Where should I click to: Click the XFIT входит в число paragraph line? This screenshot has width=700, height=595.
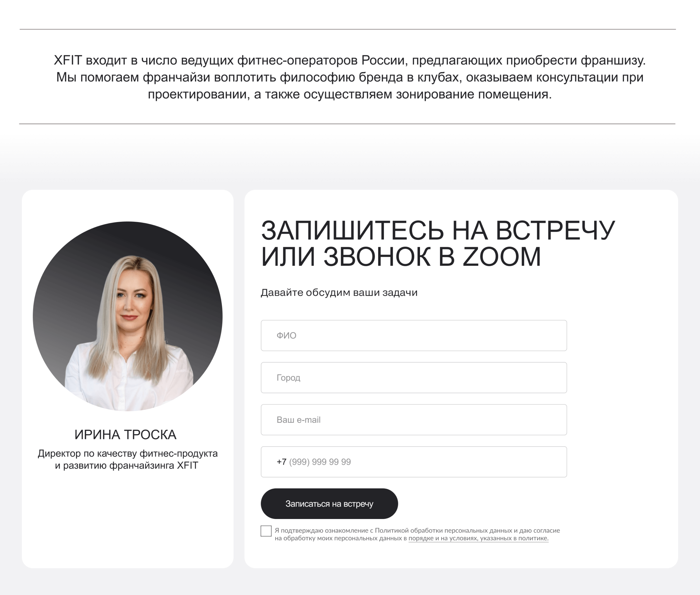(x=349, y=60)
